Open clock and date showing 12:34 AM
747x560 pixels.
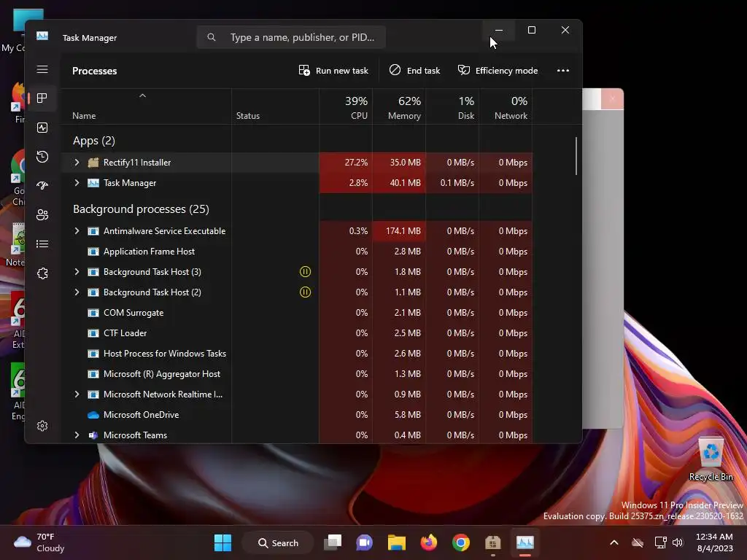(x=714, y=542)
